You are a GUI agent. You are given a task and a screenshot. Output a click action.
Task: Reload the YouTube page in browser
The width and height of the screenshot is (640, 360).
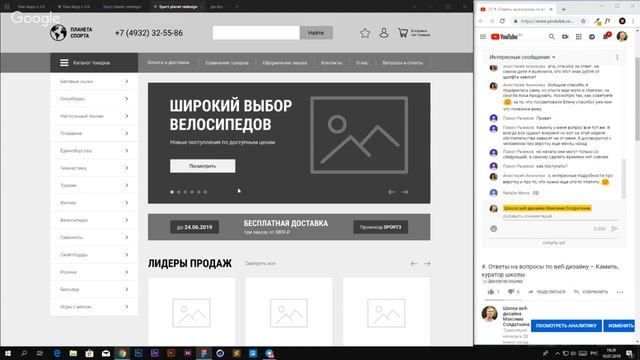tap(502, 21)
